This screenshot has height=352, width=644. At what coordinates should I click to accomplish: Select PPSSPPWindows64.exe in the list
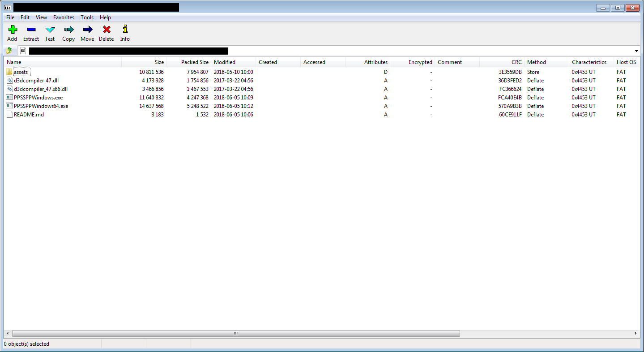click(x=41, y=106)
